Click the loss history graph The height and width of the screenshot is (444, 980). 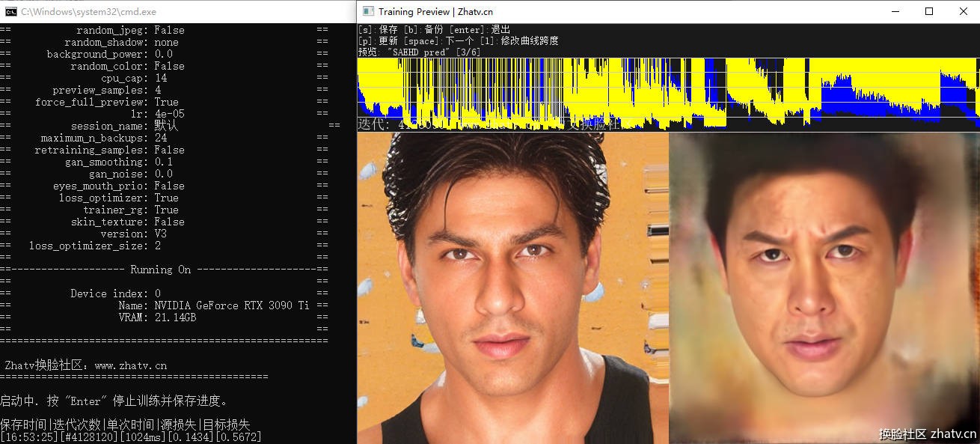pyautogui.click(x=668, y=94)
